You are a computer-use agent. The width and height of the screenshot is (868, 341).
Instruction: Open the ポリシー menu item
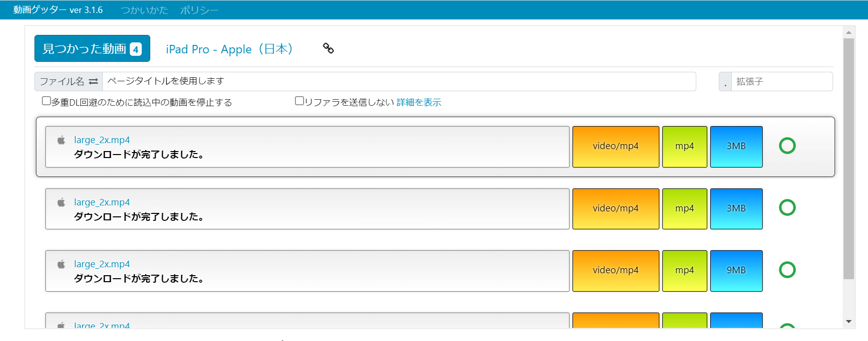point(199,10)
